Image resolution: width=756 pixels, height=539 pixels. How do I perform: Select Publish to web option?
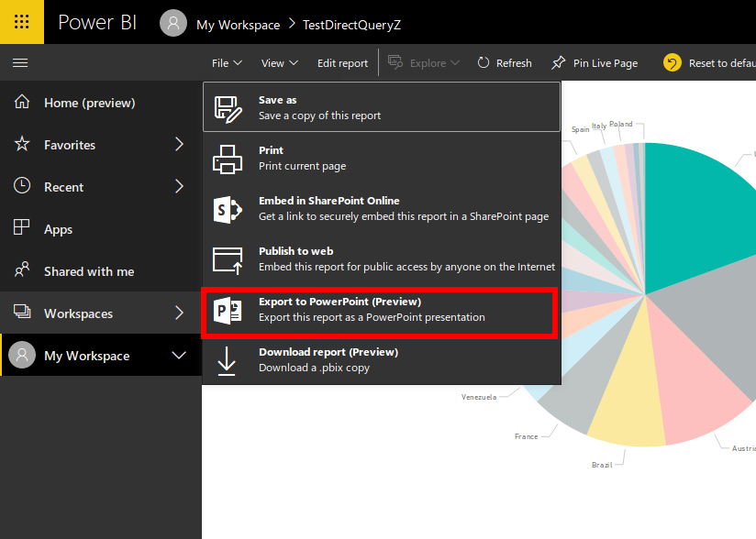coord(380,258)
